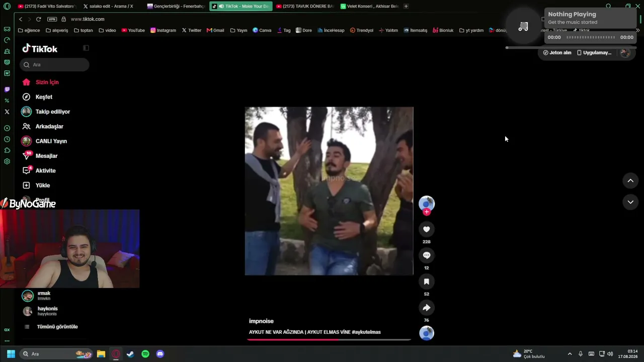Open X in browser sidebar
Viewport: 644px width, 362px height.
click(7, 112)
